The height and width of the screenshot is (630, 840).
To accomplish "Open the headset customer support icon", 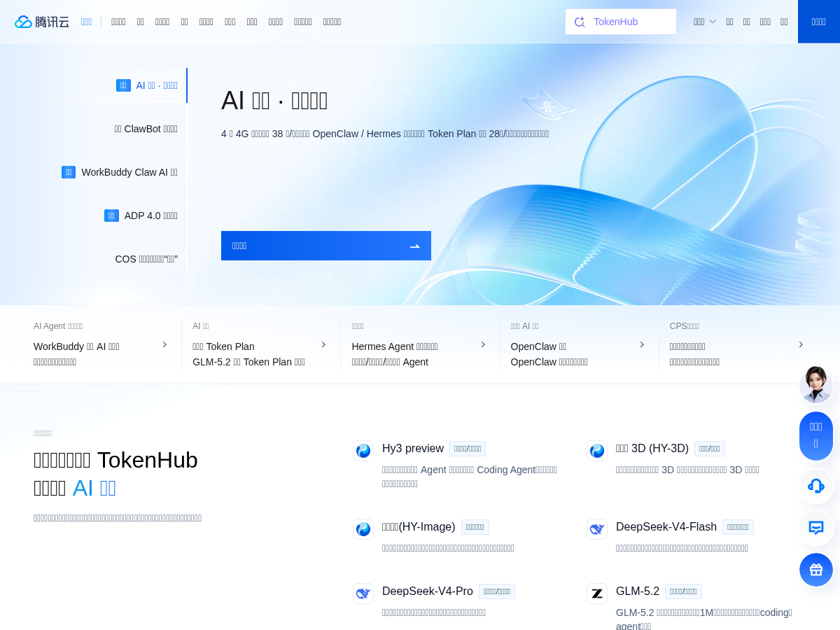I will point(816,486).
